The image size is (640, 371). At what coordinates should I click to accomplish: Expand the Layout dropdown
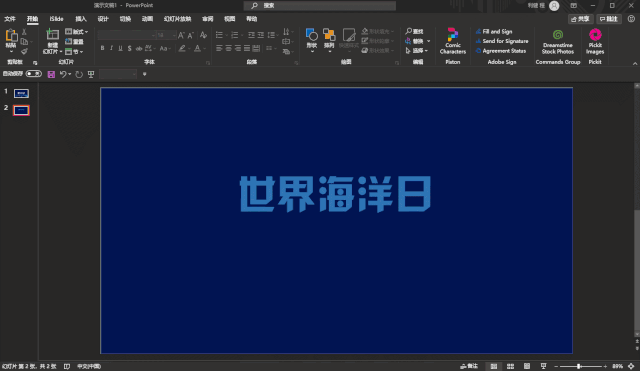[76, 31]
